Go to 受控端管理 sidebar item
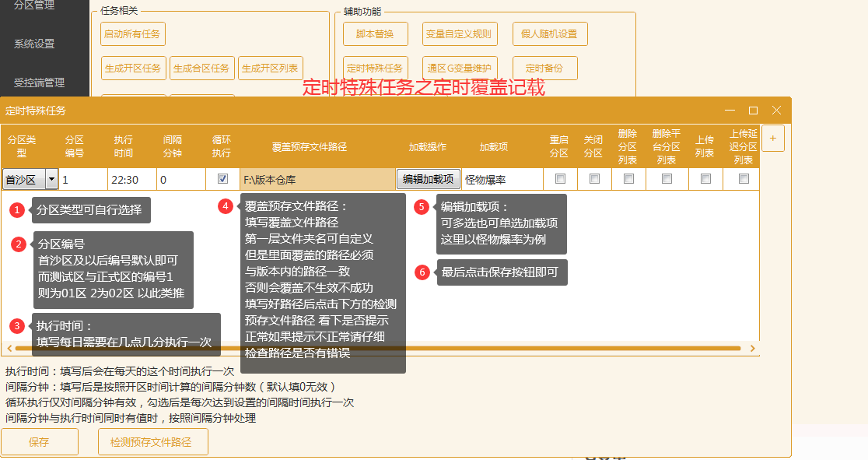 tap(39, 82)
